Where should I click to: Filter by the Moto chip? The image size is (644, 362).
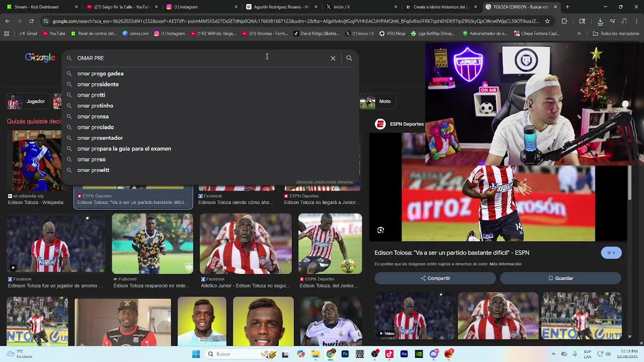[x=377, y=101]
